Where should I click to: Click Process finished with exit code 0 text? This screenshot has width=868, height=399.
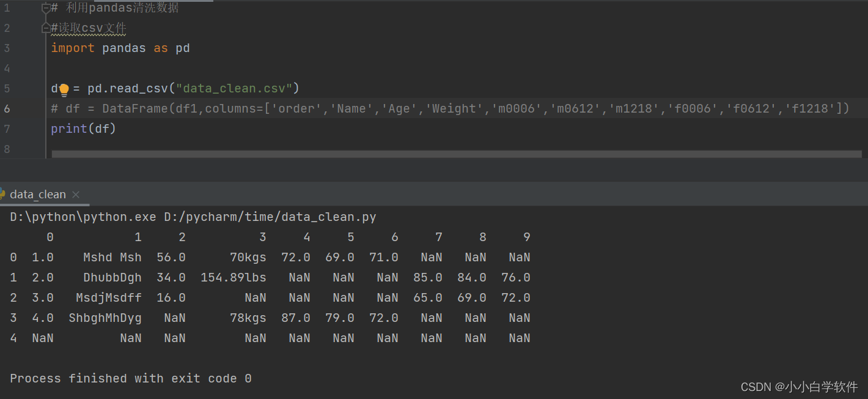130,378
